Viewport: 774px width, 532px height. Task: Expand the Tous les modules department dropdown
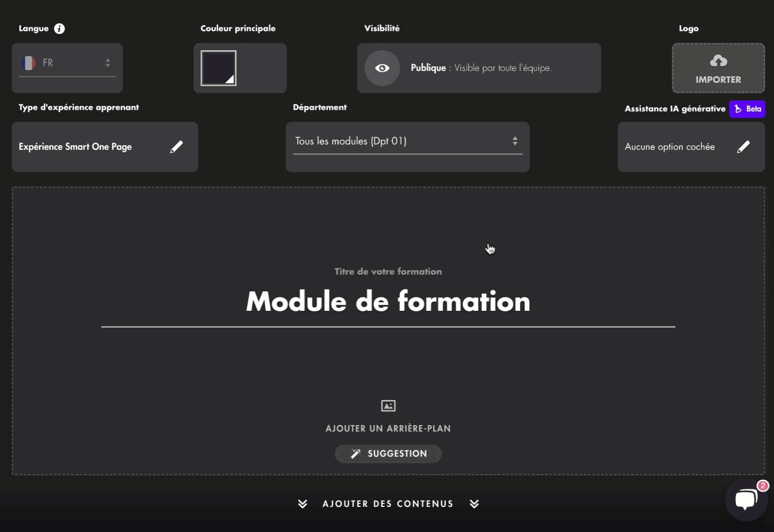[407, 141]
